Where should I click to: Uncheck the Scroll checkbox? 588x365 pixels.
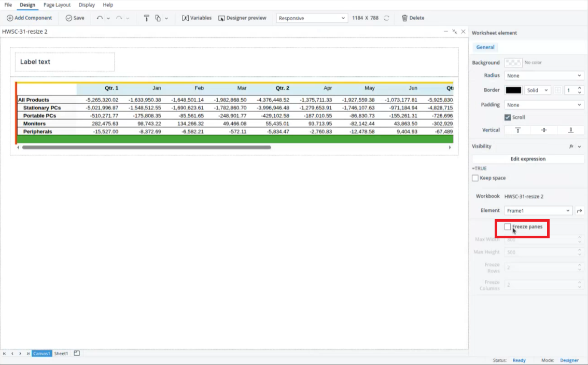pos(508,117)
